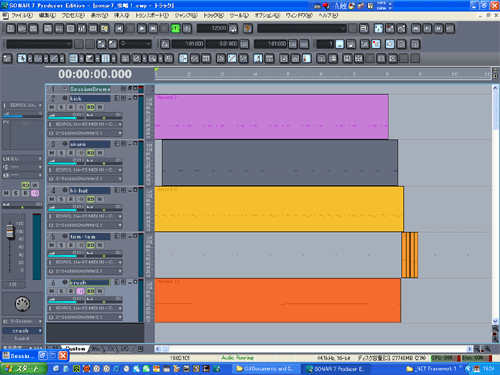Click the tempo field showing 120.00
500x375 pixels.
pyautogui.click(x=212, y=29)
